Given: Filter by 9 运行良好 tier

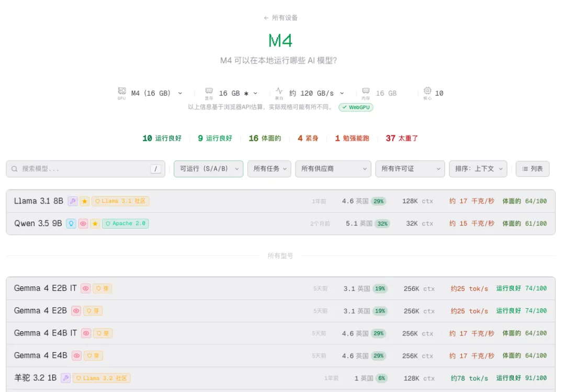Looking at the screenshot, I should click(215, 138).
